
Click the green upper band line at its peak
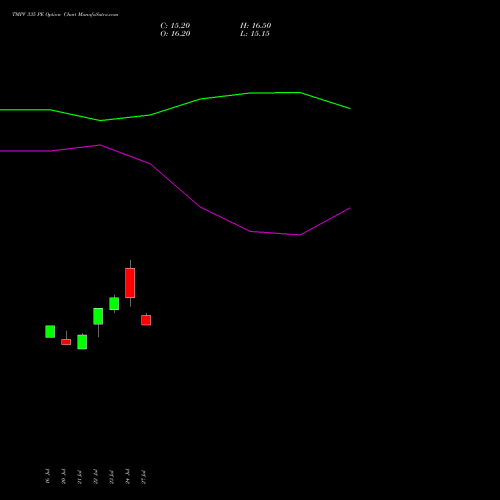point(300,93)
